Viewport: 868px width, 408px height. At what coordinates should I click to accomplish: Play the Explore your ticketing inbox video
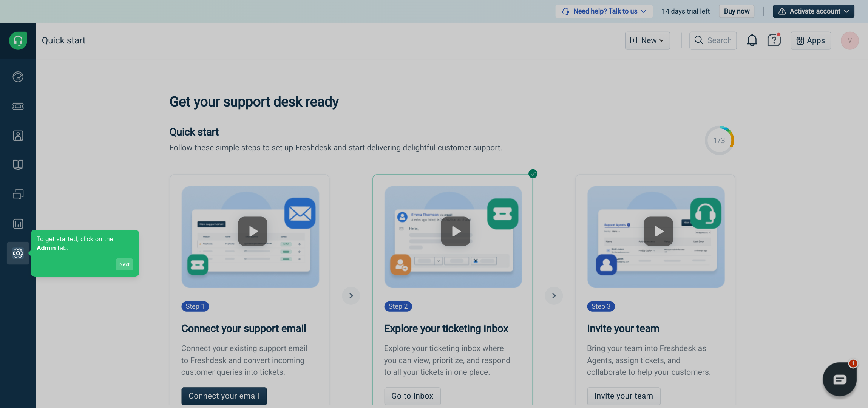coord(456,231)
